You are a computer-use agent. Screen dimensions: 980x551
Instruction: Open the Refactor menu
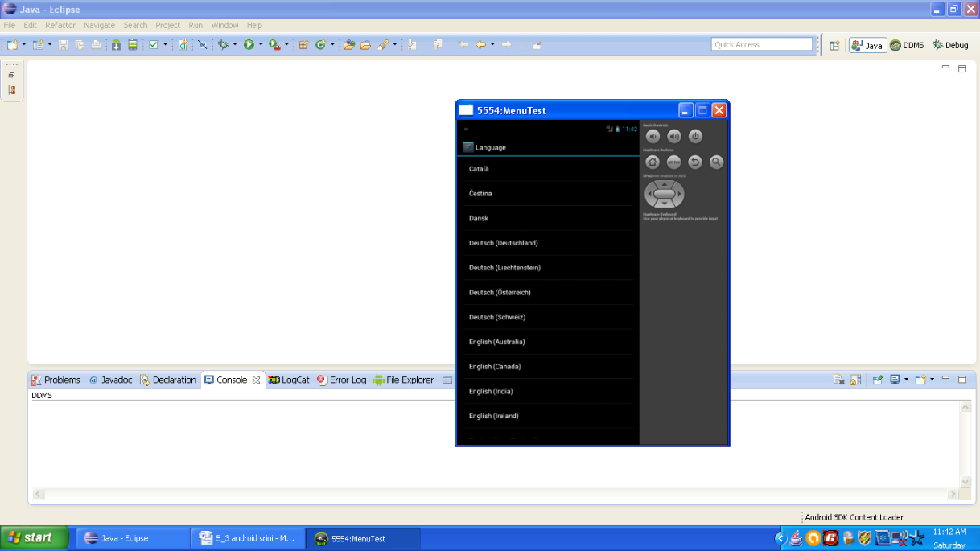pos(60,25)
